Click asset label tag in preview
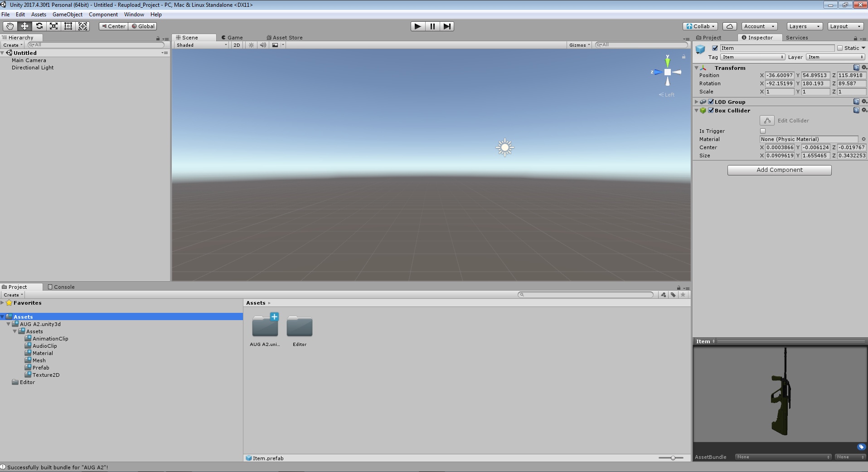 pyautogui.click(x=861, y=447)
